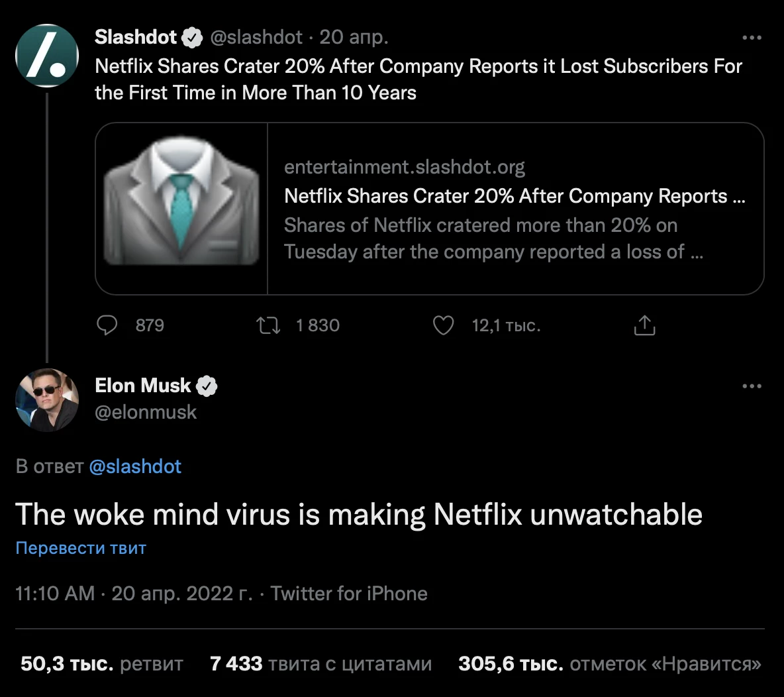Open the share icon under the Slashdot tweet
Screen dimensions: 784x697
point(644,325)
